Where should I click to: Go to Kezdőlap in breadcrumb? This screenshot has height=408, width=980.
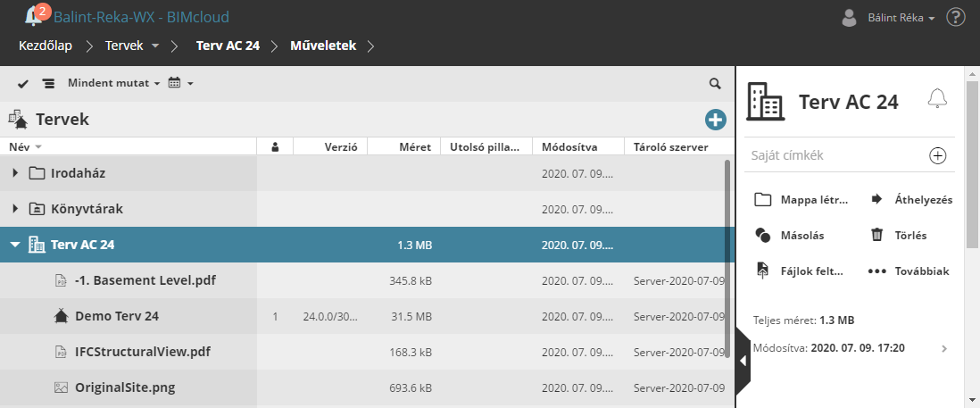click(45, 45)
